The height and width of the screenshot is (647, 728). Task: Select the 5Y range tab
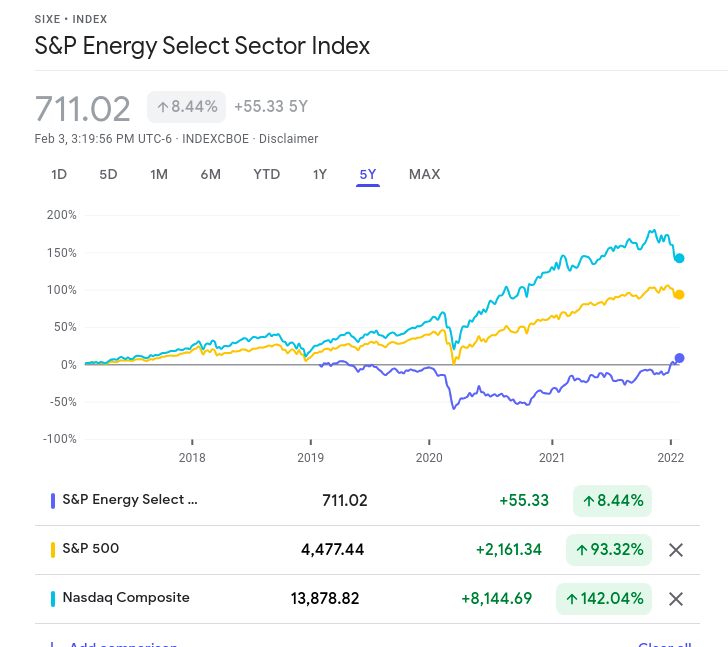[x=368, y=174]
